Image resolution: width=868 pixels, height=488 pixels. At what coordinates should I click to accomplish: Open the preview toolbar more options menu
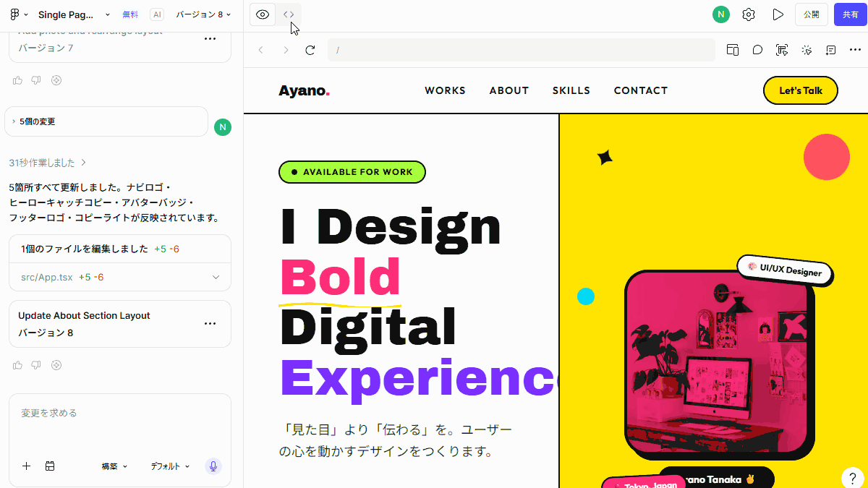856,50
